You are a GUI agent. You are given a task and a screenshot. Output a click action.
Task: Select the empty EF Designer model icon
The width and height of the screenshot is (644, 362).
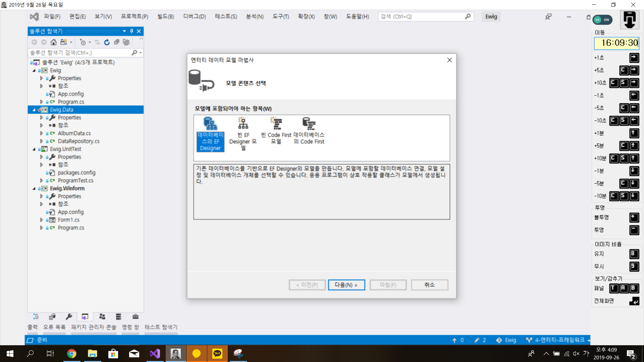tap(243, 123)
